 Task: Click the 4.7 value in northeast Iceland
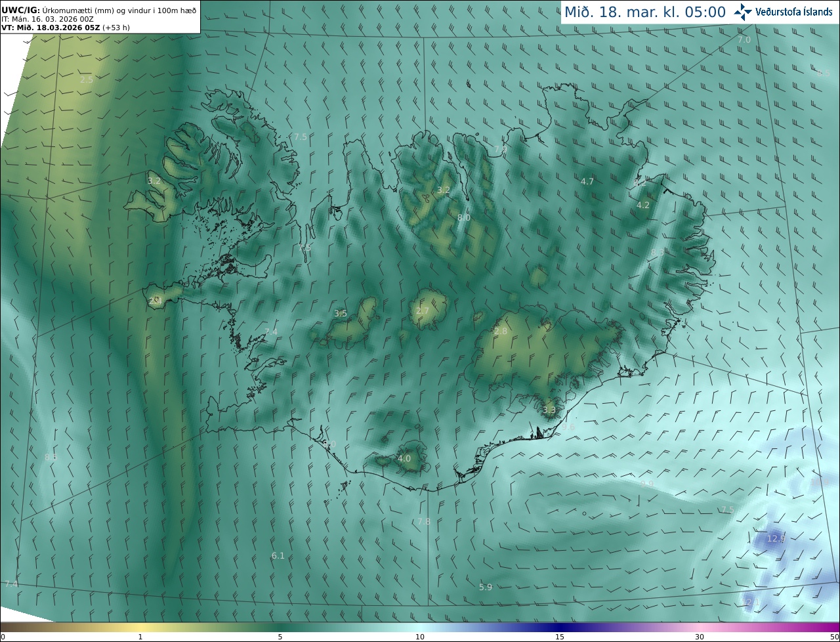tap(587, 181)
